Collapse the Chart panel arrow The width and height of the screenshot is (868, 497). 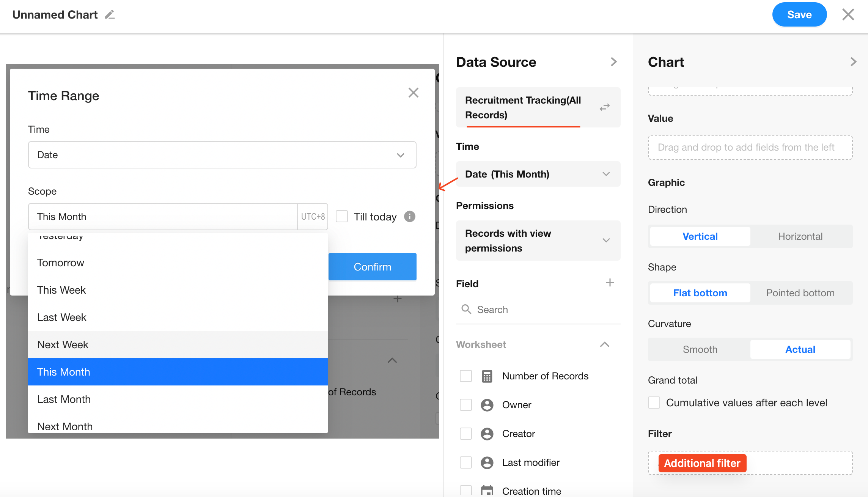coord(853,62)
